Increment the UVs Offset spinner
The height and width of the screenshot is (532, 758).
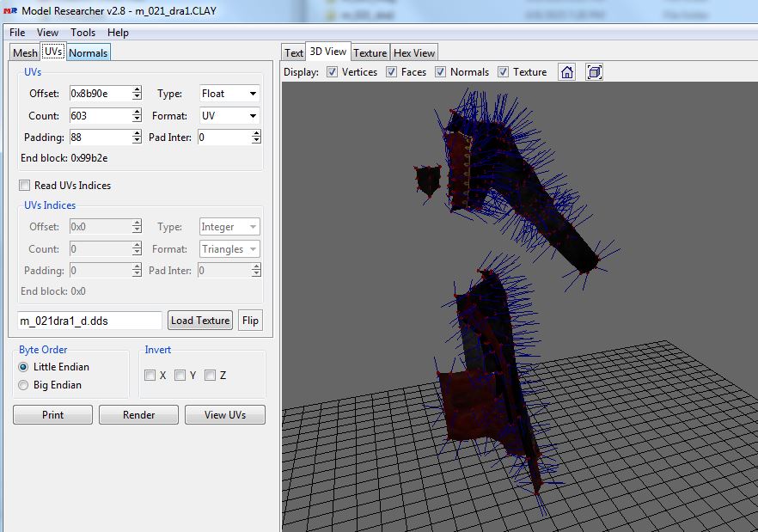coord(137,89)
